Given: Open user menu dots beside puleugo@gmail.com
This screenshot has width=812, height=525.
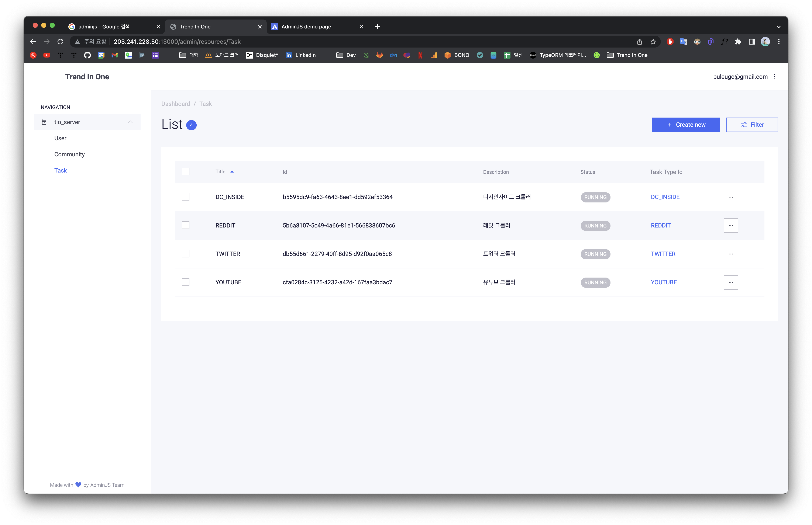Looking at the screenshot, I should tap(774, 77).
